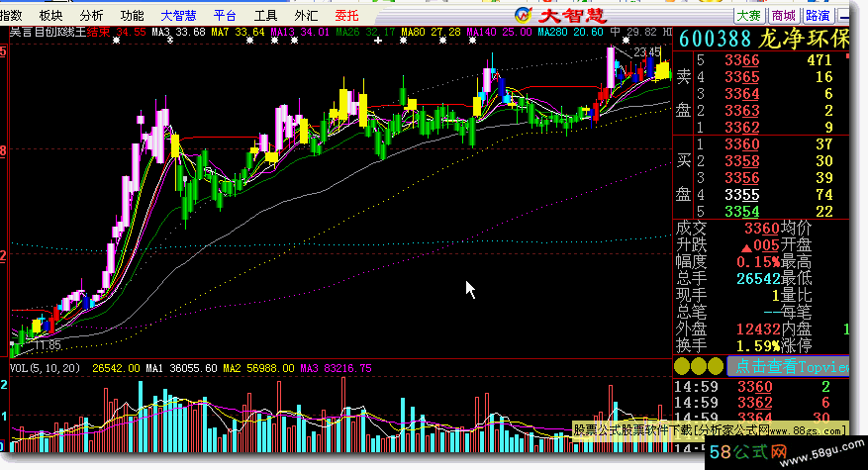The height and width of the screenshot is (470, 868).
Task: Click the 路演 button
Action: (818, 16)
